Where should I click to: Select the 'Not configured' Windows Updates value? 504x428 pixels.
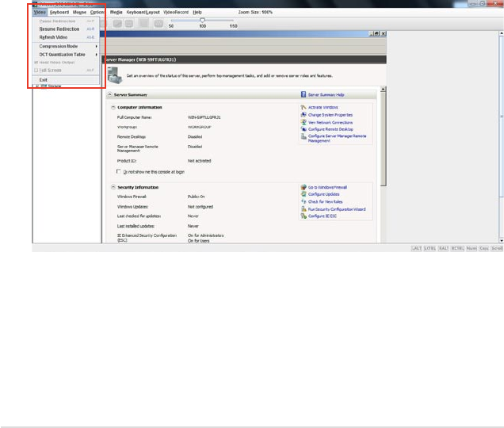point(200,207)
